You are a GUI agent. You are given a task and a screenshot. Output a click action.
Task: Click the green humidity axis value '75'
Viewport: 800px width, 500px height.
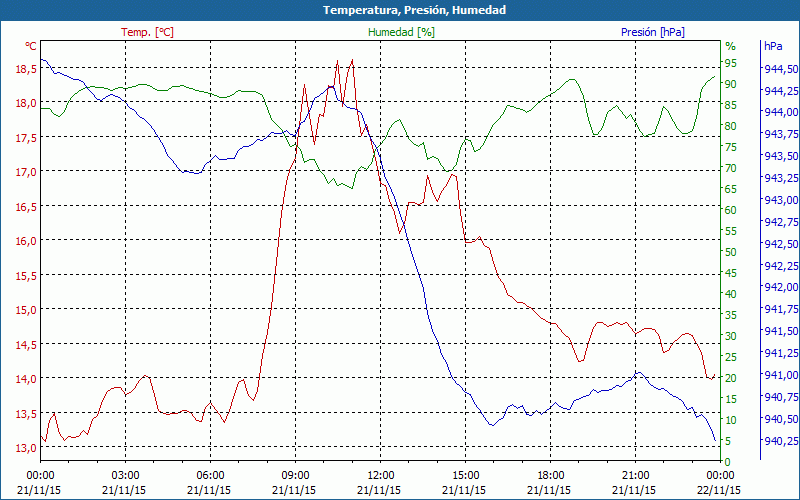point(731,147)
